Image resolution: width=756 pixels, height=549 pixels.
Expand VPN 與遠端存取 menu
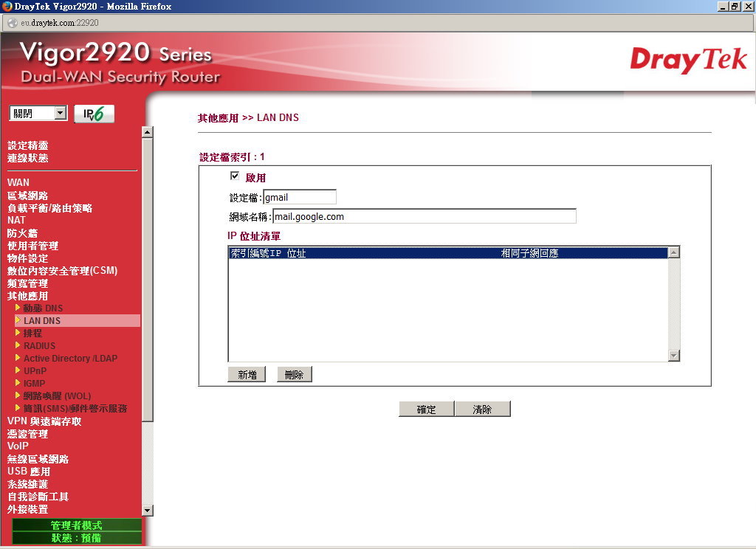coord(44,421)
